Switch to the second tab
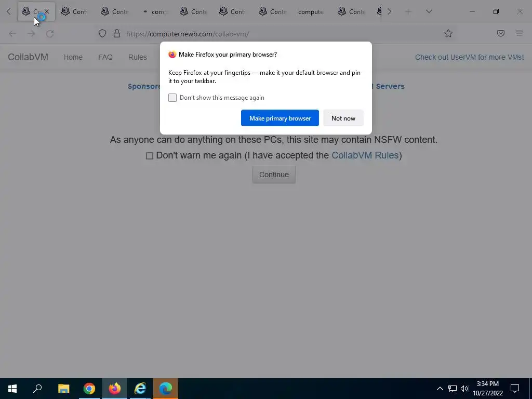 click(x=75, y=11)
